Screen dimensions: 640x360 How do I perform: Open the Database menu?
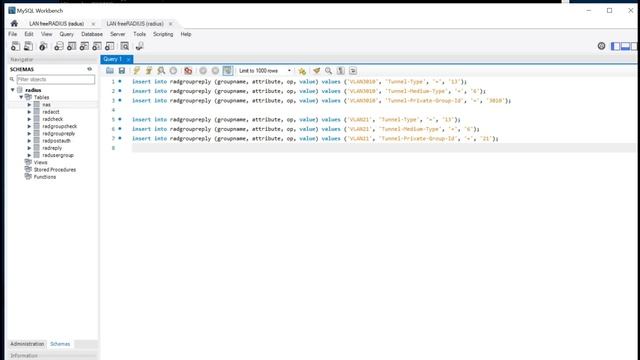[92, 34]
